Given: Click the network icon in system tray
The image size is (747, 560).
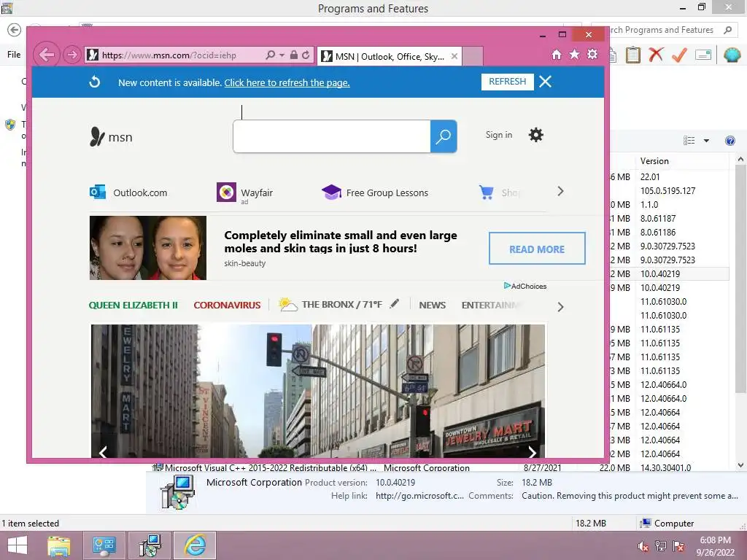Looking at the screenshot, I should [x=661, y=546].
